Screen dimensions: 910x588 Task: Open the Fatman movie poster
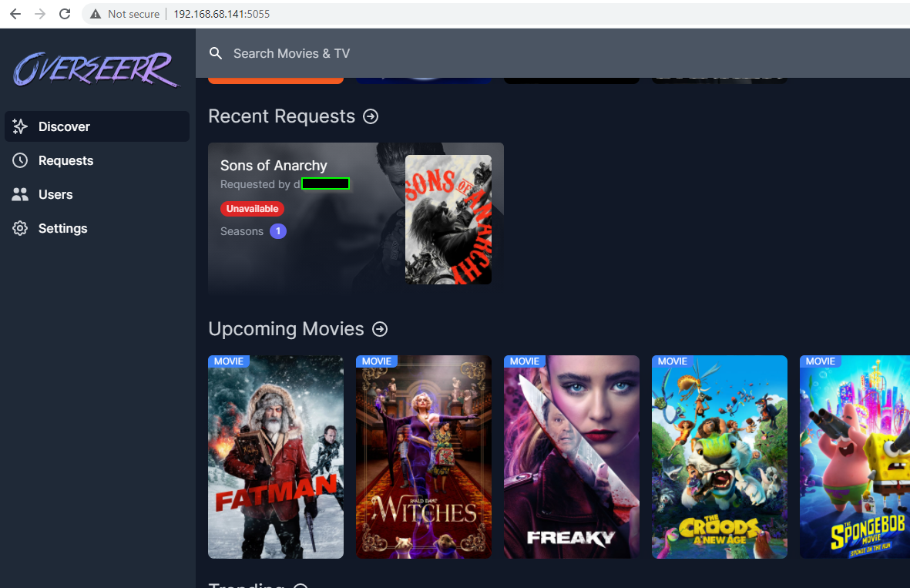point(276,457)
